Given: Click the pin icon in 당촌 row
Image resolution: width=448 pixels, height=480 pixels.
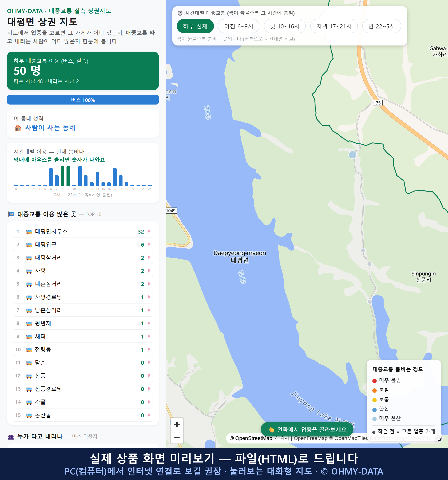Looking at the screenshot, I should click(x=149, y=363).
